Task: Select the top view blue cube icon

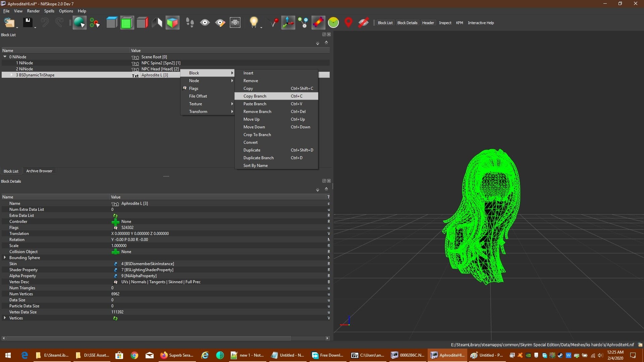Action: tap(112, 23)
